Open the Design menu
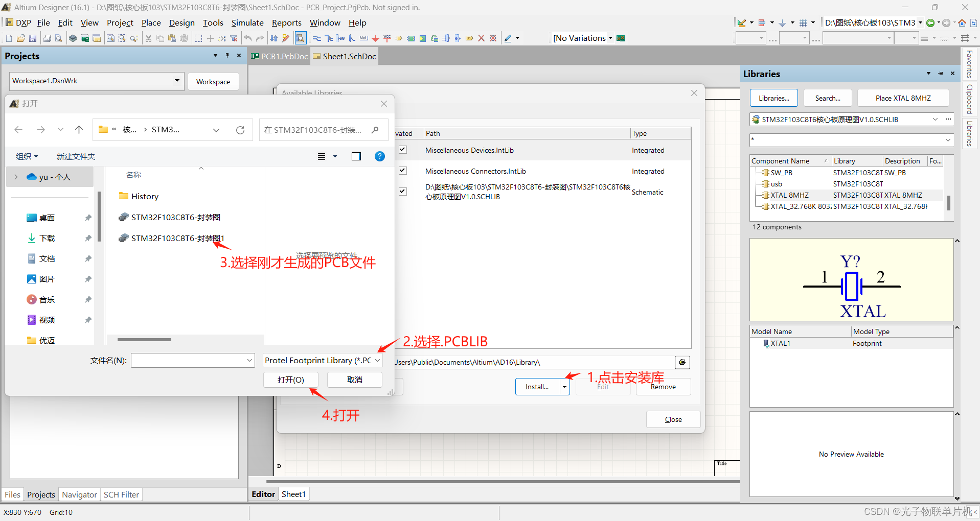This screenshot has height=521, width=980. [x=182, y=23]
